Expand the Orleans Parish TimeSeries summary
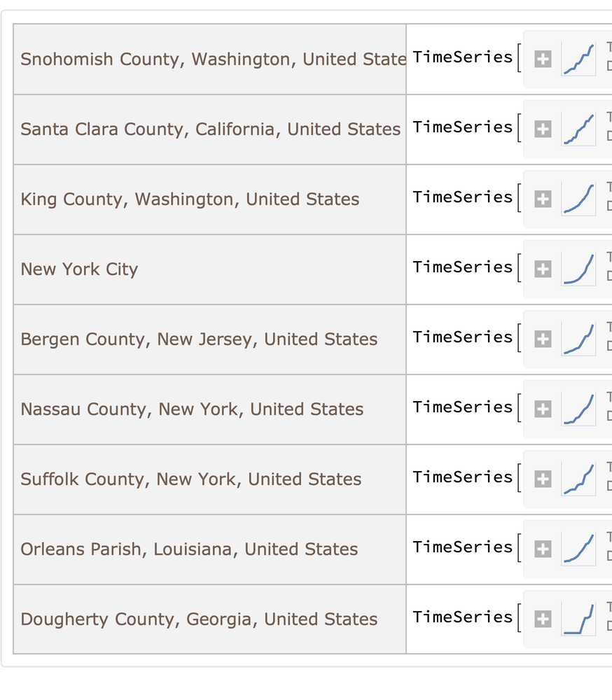This screenshot has width=612, height=700. [543, 549]
